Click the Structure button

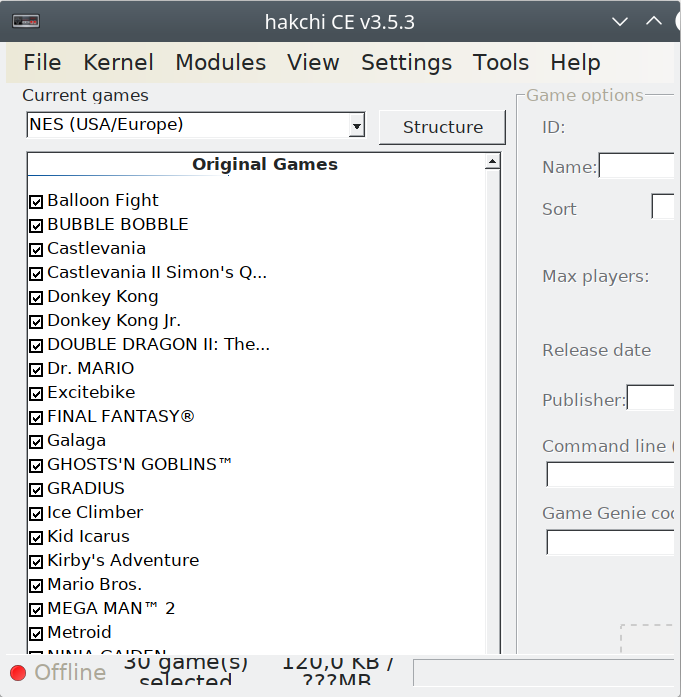click(442, 127)
